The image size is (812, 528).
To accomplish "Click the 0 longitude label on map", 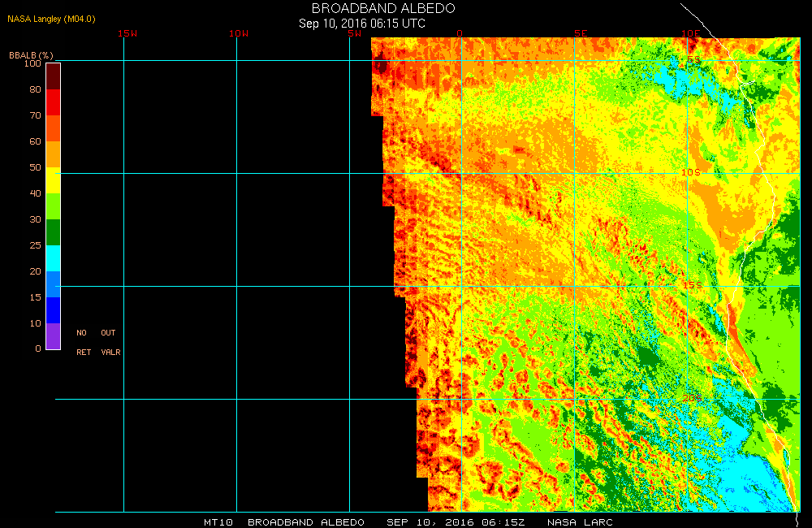I will (x=460, y=33).
